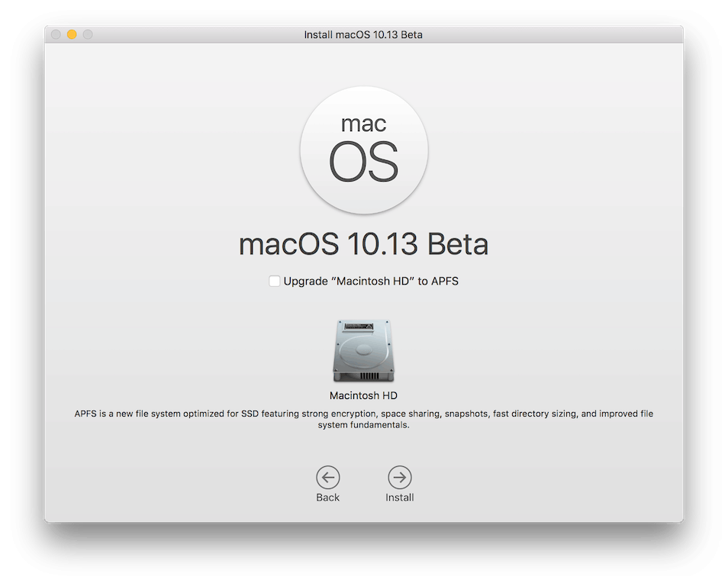Click the "macOS 10.13 Beta" heading

(x=363, y=244)
